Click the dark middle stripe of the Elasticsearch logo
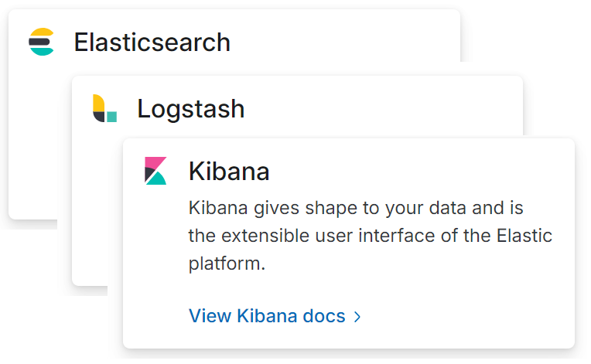This screenshot has width=591, height=364. click(40, 42)
